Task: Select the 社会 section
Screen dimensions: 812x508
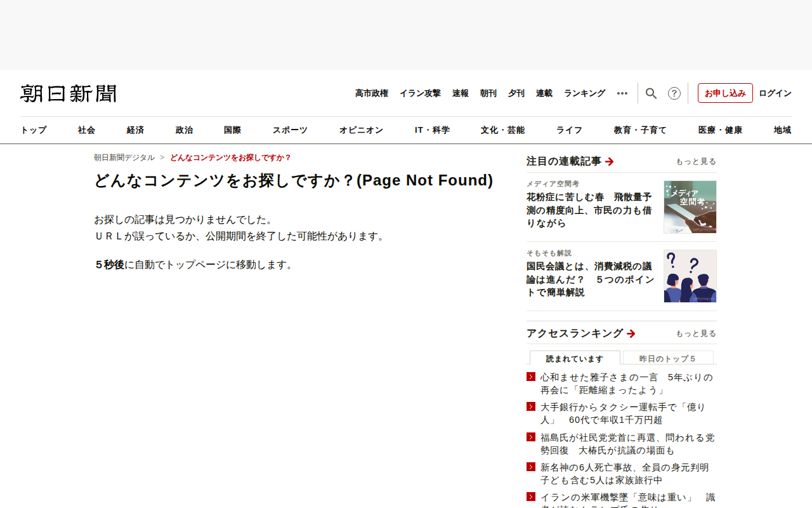Action: click(87, 130)
